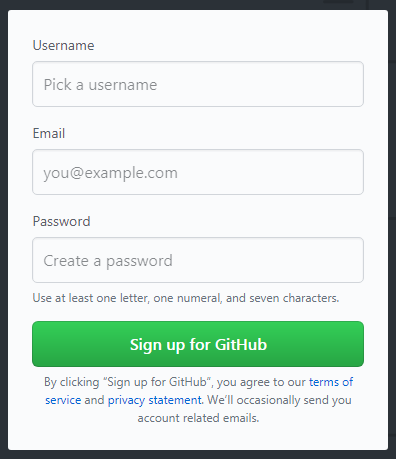
Task: Click into the you@example.com email box
Action: (198, 172)
